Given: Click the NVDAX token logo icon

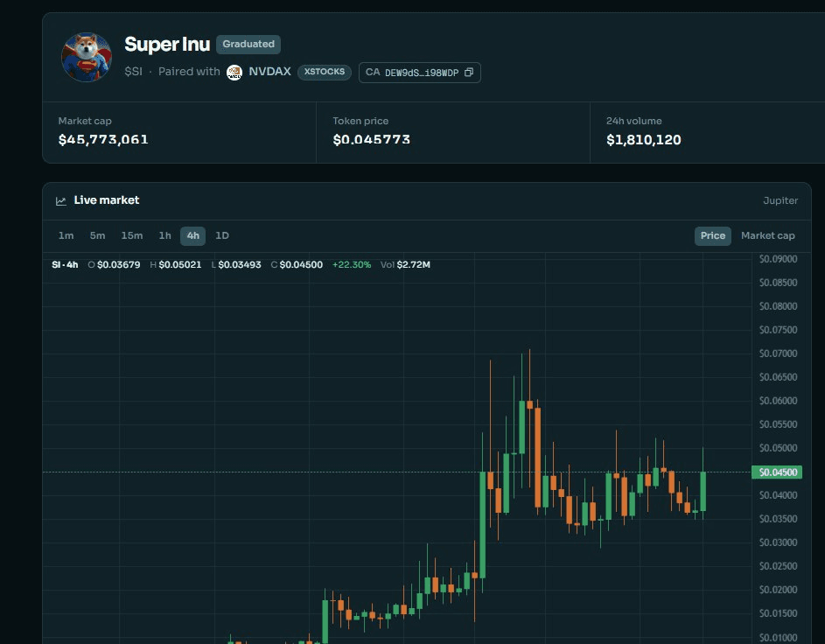Looking at the screenshot, I should [x=234, y=72].
